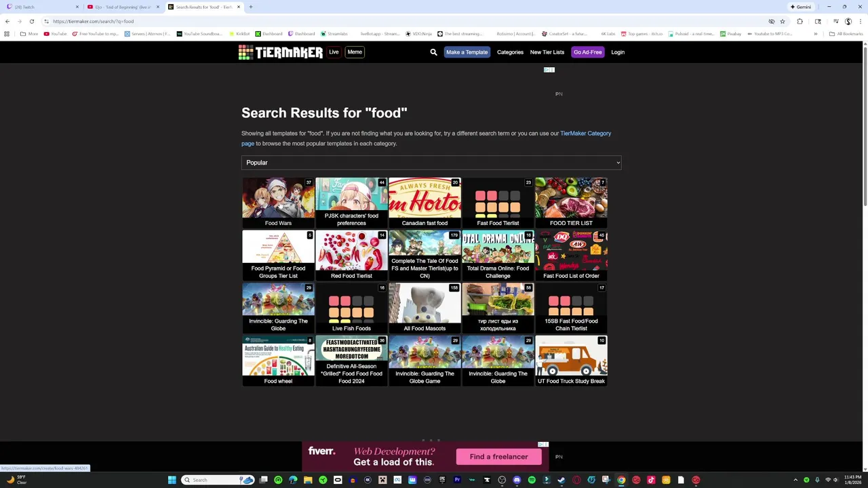Open the Food wheel template
Image resolution: width=868 pixels, height=488 pixels.
pyautogui.click(x=278, y=361)
